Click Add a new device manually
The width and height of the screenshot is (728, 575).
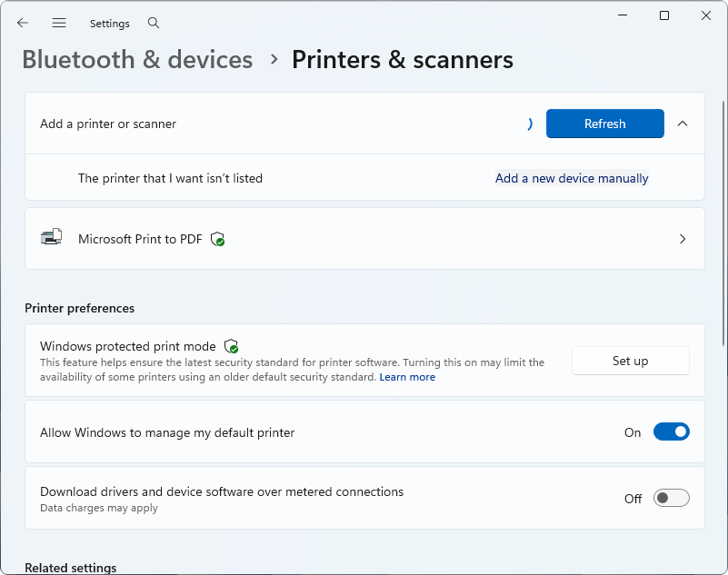pyautogui.click(x=572, y=178)
